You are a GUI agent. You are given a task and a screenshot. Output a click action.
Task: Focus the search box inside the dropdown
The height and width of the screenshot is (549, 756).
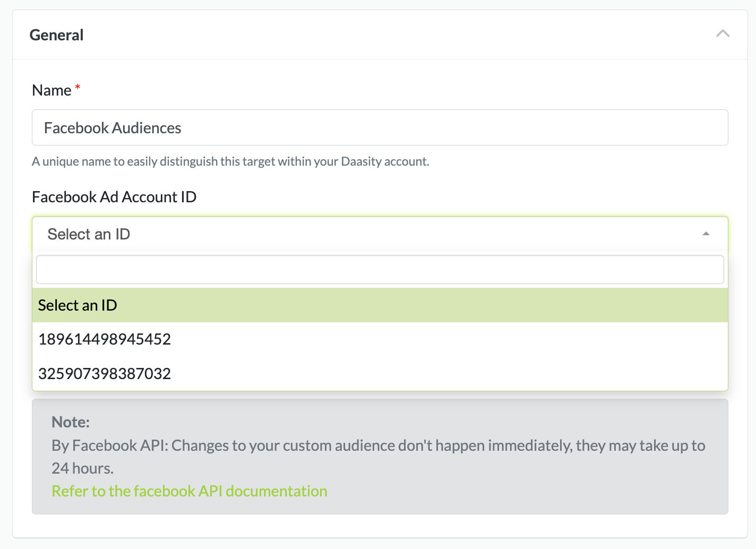pyautogui.click(x=380, y=270)
